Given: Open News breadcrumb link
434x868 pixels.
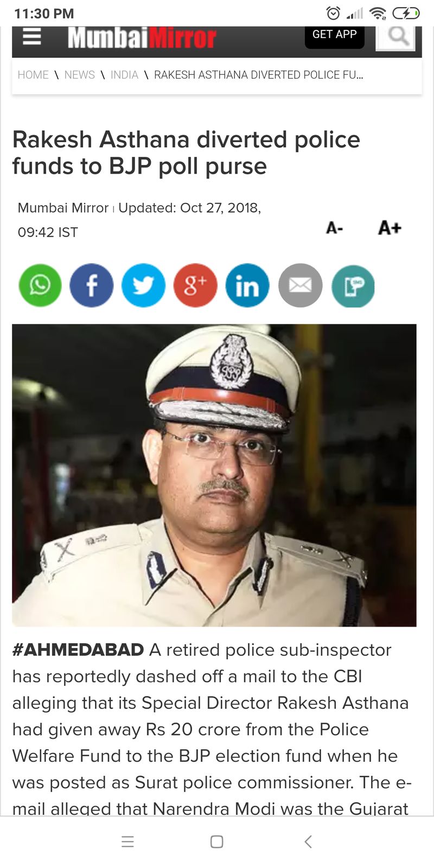Looking at the screenshot, I should point(79,75).
